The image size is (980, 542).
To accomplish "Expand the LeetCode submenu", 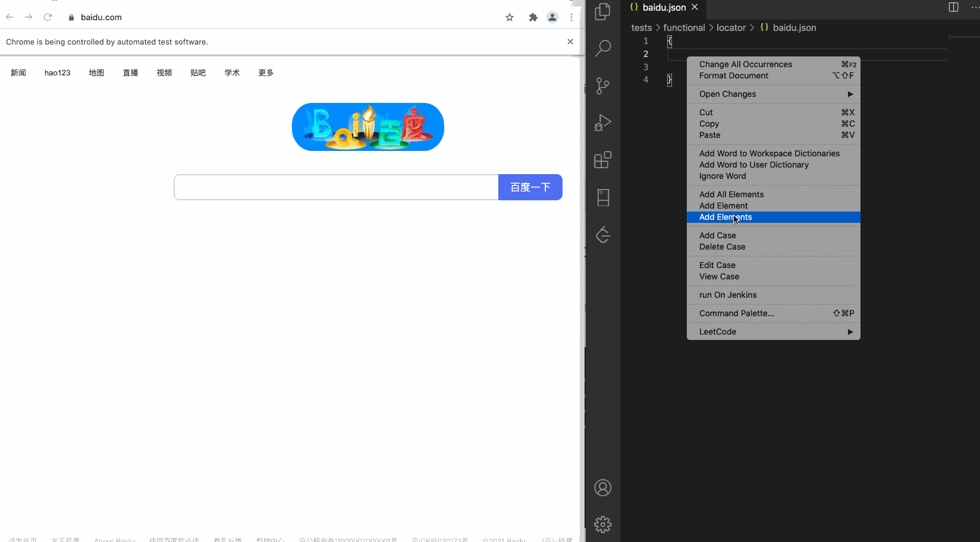I will coord(774,332).
